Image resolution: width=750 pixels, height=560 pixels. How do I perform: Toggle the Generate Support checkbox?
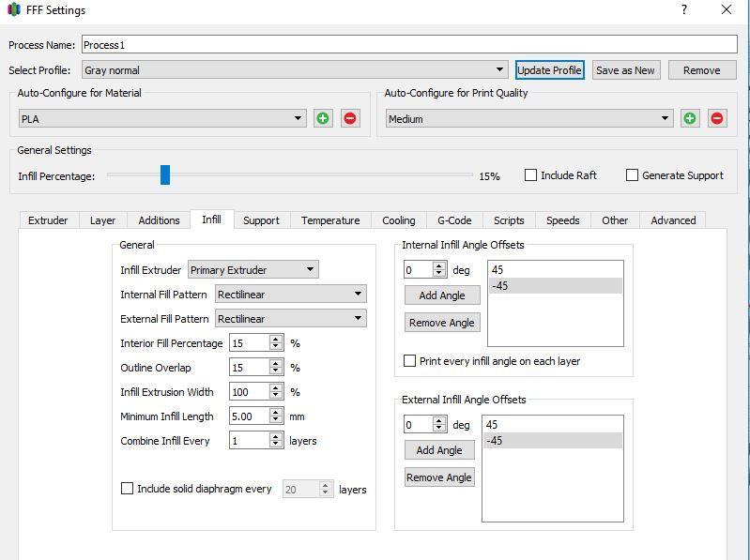pos(632,175)
